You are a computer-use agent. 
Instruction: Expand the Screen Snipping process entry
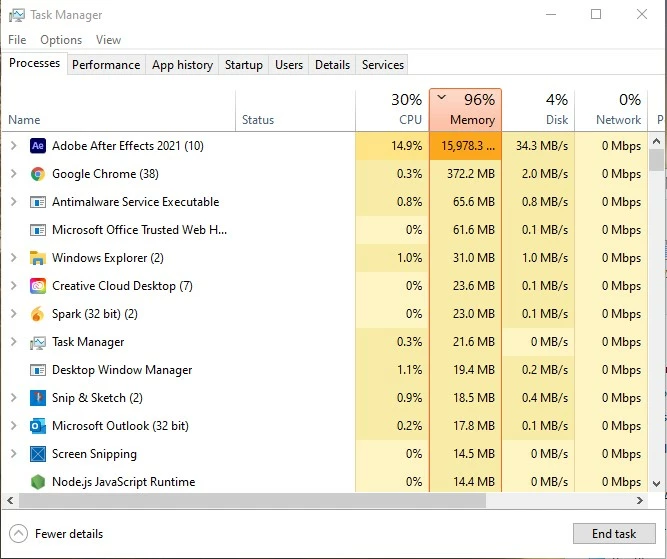pyautogui.click(x=14, y=454)
